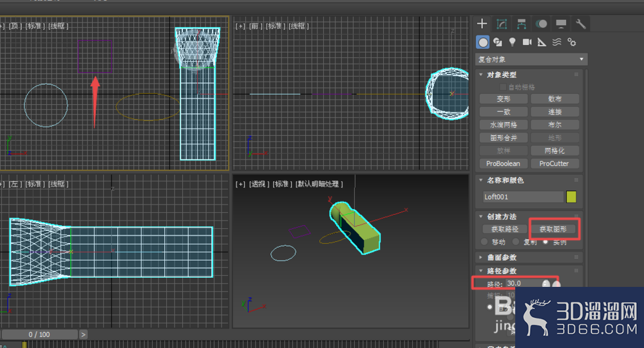
Task: Select the Space Warps waves icon
Action: pyautogui.click(x=556, y=42)
